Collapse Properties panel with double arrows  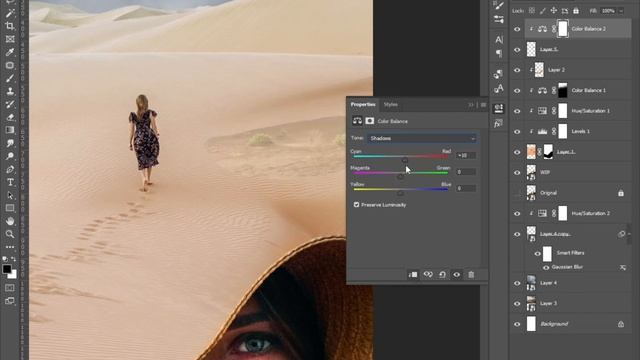(471, 105)
